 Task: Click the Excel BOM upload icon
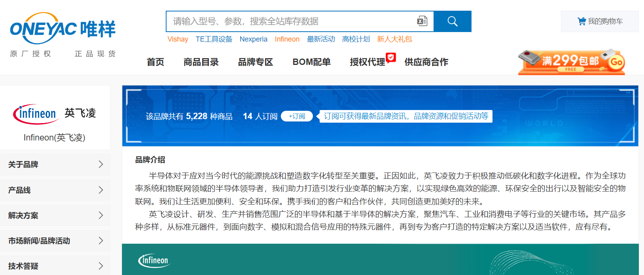[x=422, y=21]
